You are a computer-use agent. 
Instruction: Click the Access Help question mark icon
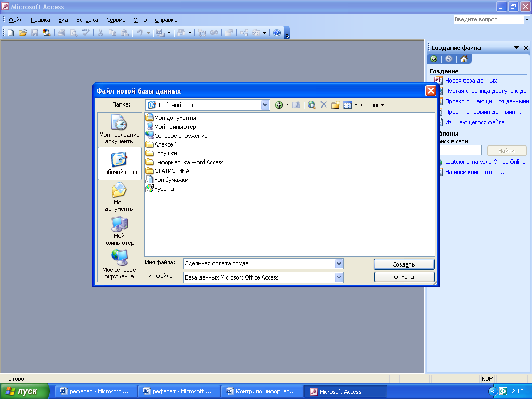(x=277, y=33)
